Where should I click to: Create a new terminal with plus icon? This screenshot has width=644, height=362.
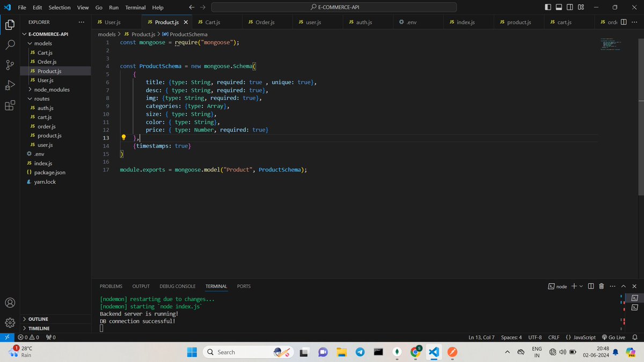click(574, 286)
